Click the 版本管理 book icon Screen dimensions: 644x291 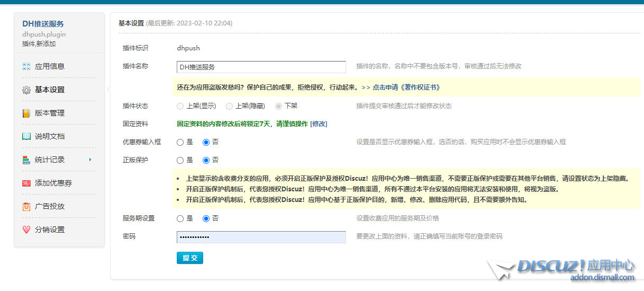point(26,113)
